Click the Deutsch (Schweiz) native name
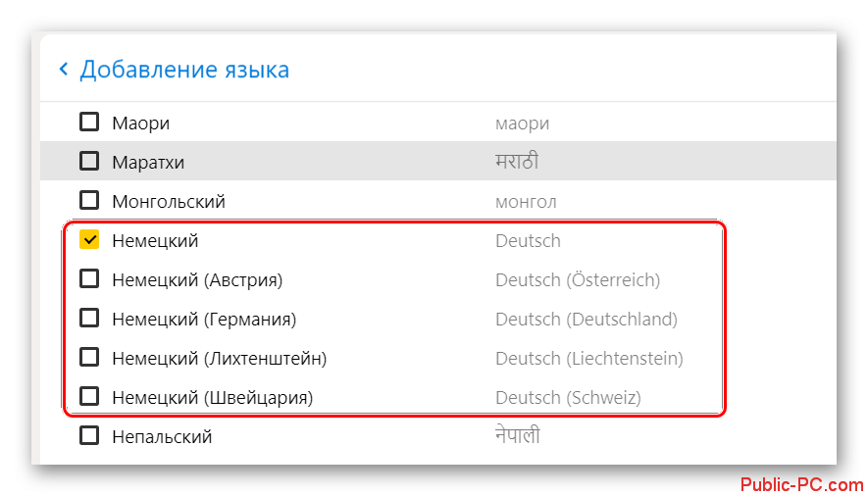This screenshot has width=868, height=496. (568, 398)
